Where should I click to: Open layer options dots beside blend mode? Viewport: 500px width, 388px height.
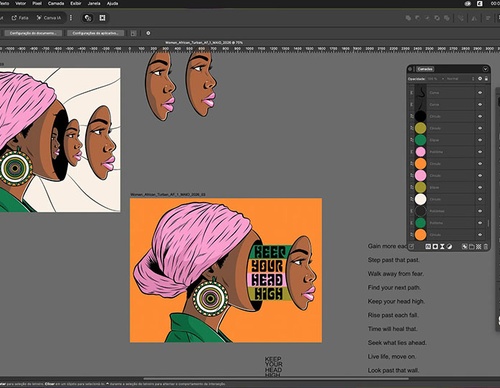click(x=473, y=79)
